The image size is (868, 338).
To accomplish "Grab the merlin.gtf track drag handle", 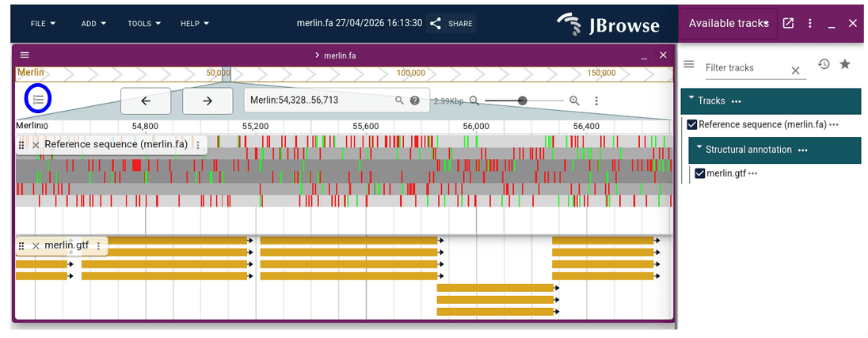I will coord(21,245).
